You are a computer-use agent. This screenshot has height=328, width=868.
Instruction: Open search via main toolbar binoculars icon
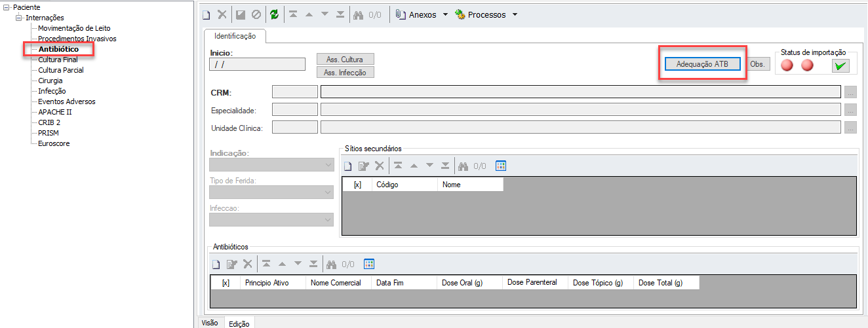359,14
